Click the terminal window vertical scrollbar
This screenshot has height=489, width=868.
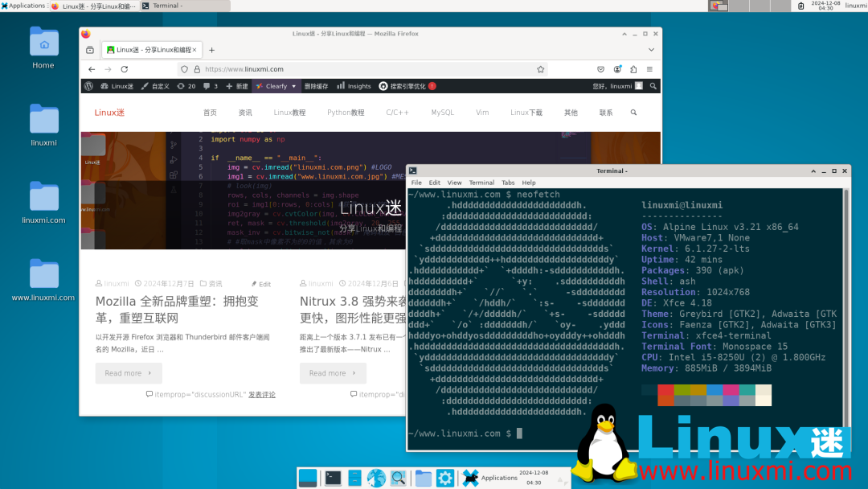845,319
